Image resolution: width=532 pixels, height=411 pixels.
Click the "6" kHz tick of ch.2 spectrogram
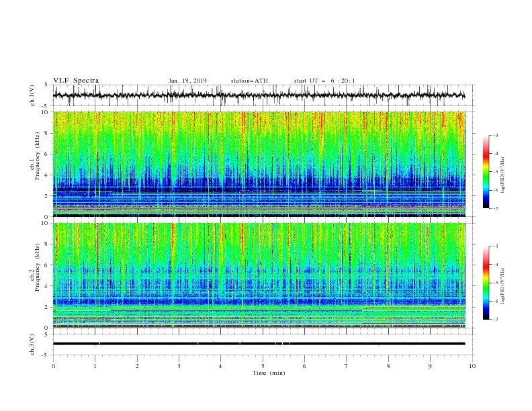click(x=47, y=265)
